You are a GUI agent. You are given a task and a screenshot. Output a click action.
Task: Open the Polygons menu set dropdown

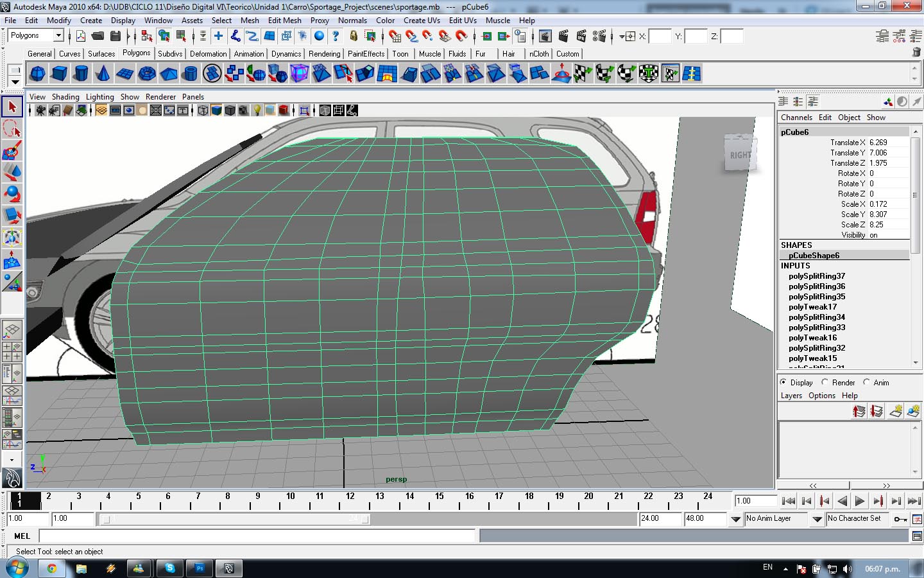[58, 36]
